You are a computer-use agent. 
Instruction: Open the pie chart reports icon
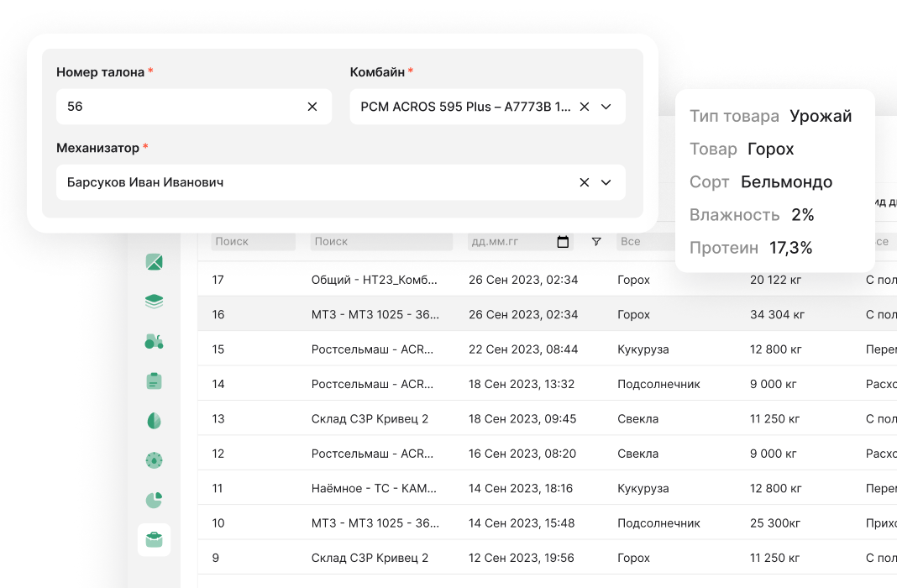click(x=154, y=500)
